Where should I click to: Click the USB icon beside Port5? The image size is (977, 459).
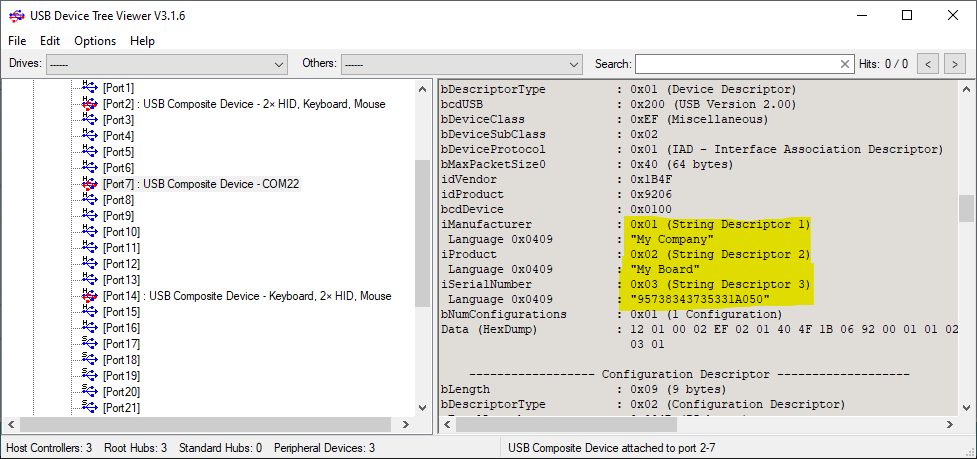[90, 151]
